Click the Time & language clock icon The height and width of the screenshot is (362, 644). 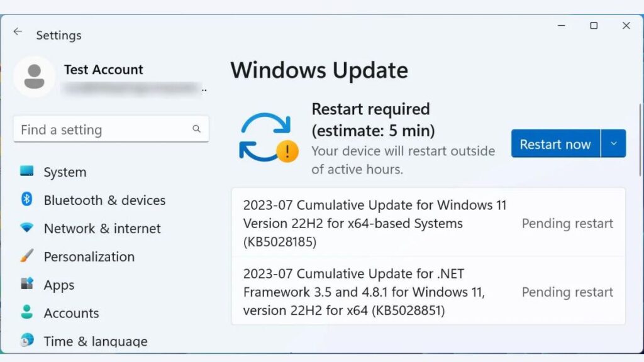26,340
